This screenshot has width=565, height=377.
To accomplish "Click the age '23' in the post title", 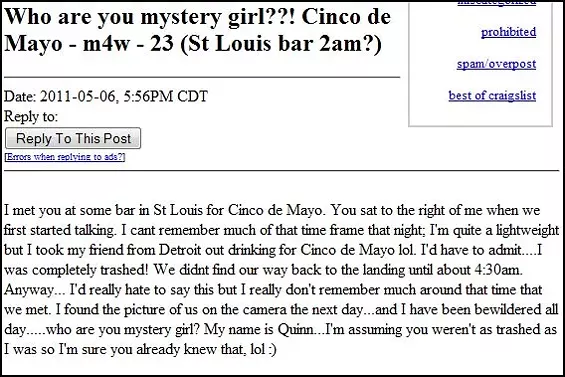I will 161,44.
